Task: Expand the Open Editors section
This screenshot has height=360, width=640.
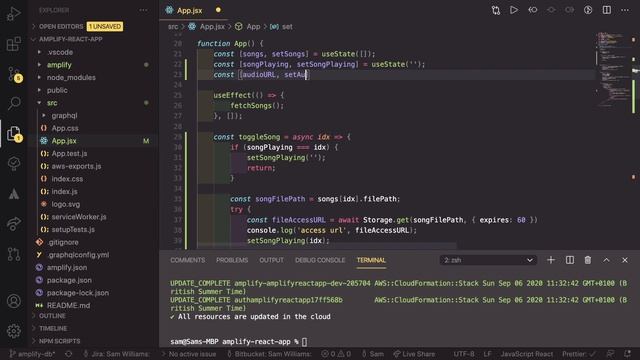Action: 61,27
